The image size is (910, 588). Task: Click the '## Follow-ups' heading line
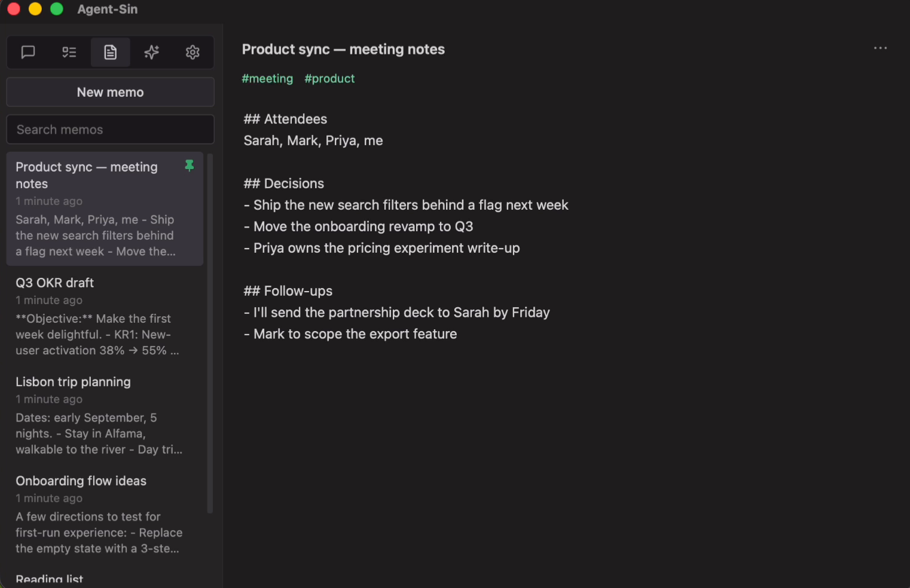(x=288, y=291)
